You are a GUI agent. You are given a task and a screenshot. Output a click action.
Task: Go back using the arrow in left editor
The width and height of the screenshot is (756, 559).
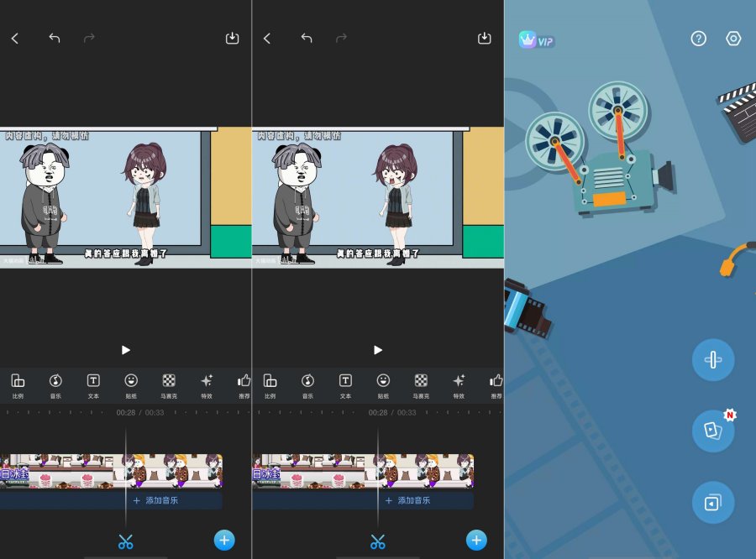[x=14, y=39]
